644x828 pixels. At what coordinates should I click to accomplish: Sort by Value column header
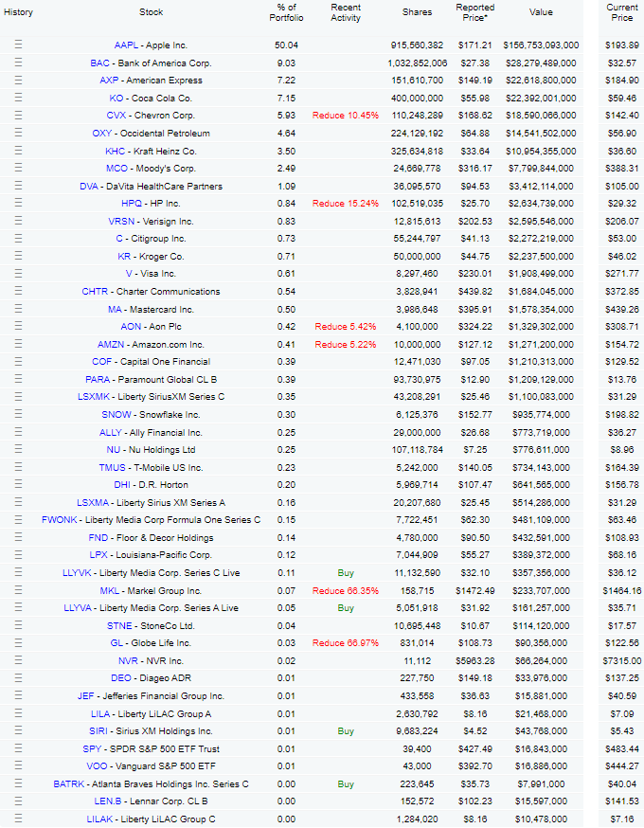pyautogui.click(x=541, y=12)
